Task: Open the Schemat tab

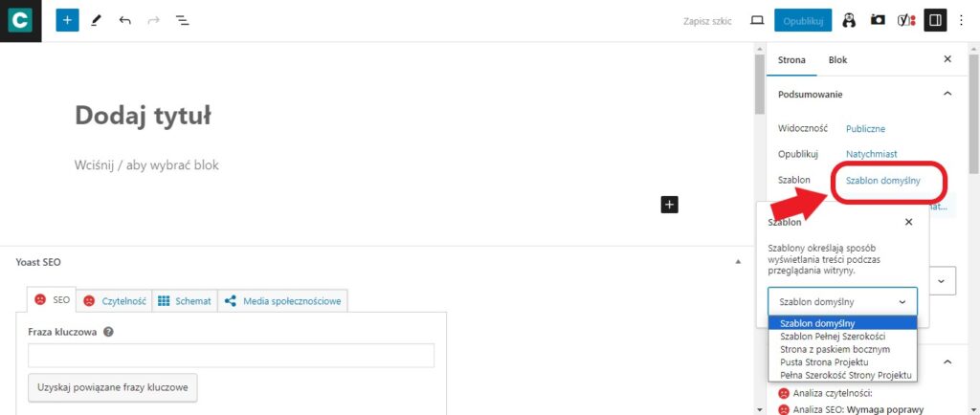Action: tap(185, 301)
